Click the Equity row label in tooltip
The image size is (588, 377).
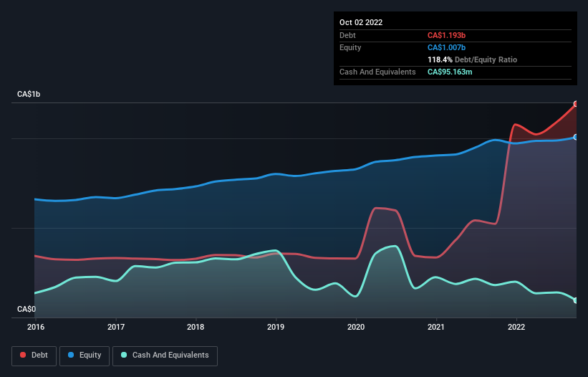click(x=350, y=47)
